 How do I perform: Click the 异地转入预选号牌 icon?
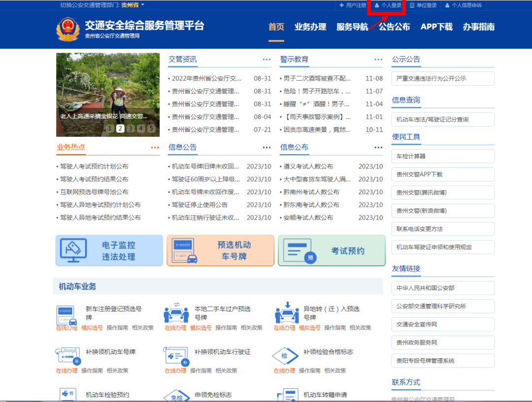pyautogui.click(x=287, y=312)
